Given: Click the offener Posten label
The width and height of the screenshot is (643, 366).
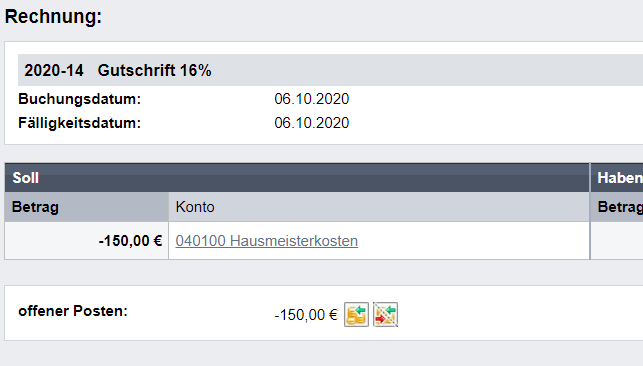Looking at the screenshot, I should (73, 311).
